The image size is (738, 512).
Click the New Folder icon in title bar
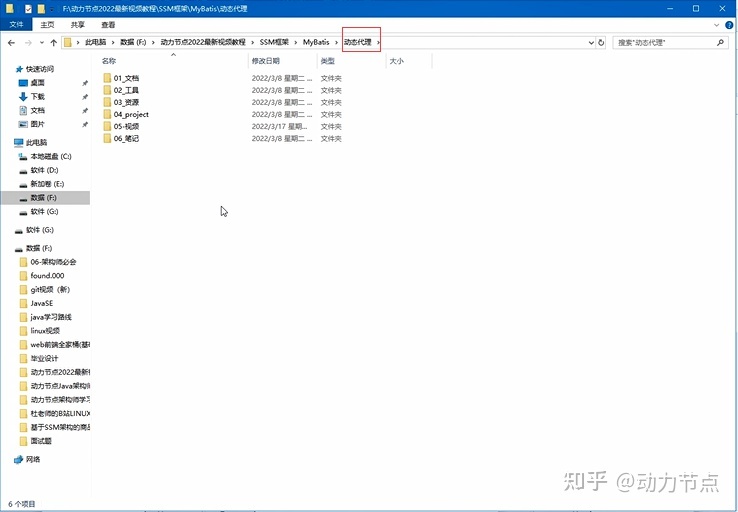pyautogui.click(x=41, y=8)
